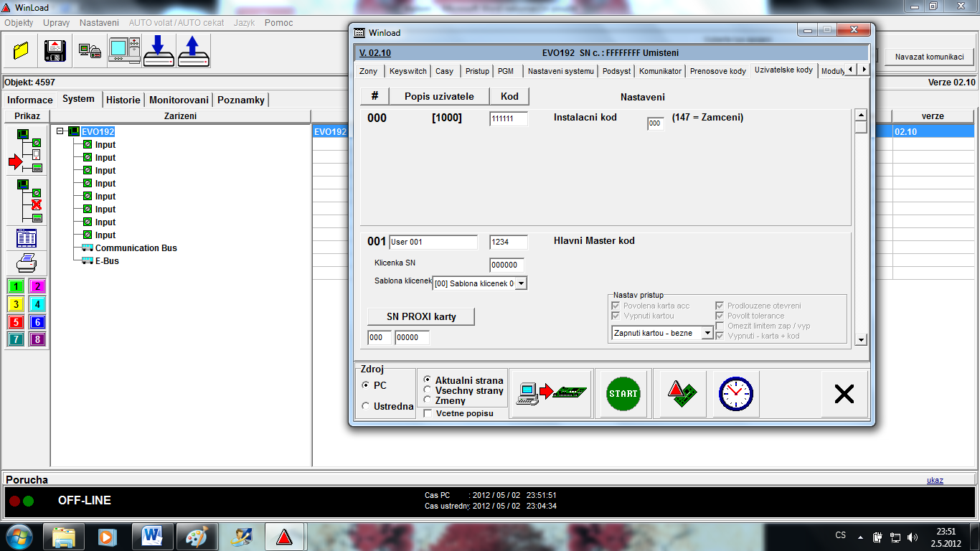Open the Paint palette icon in the taskbar
This screenshot has width=980, height=551.
(x=197, y=536)
